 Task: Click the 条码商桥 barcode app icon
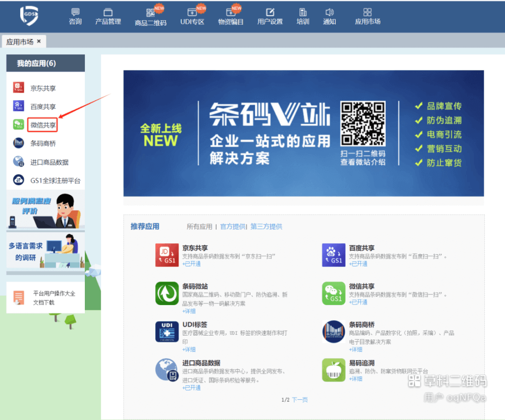coord(334,332)
